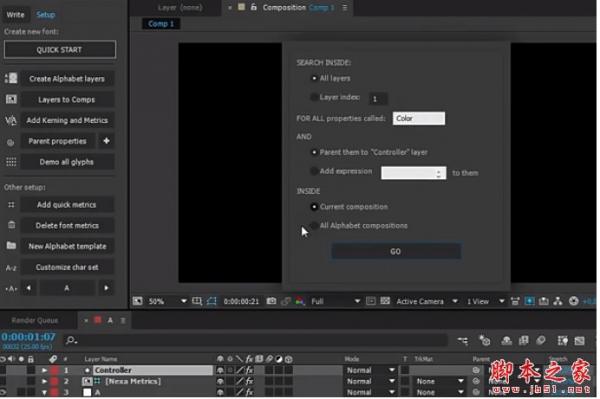
Task: Click the GO button
Action: point(396,251)
